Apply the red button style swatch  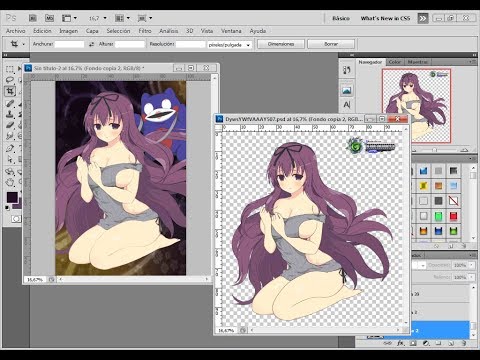453,216
